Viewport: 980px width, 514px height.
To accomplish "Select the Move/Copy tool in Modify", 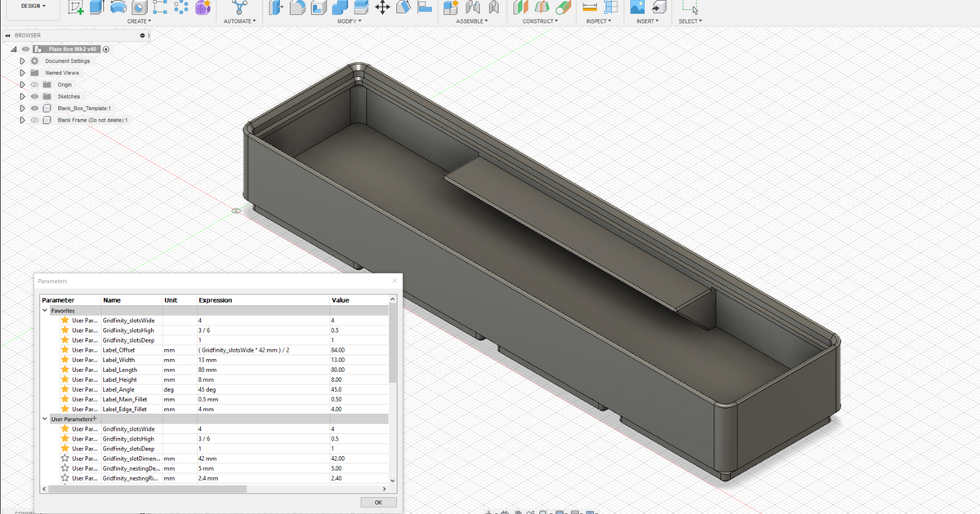I will tap(381, 7).
